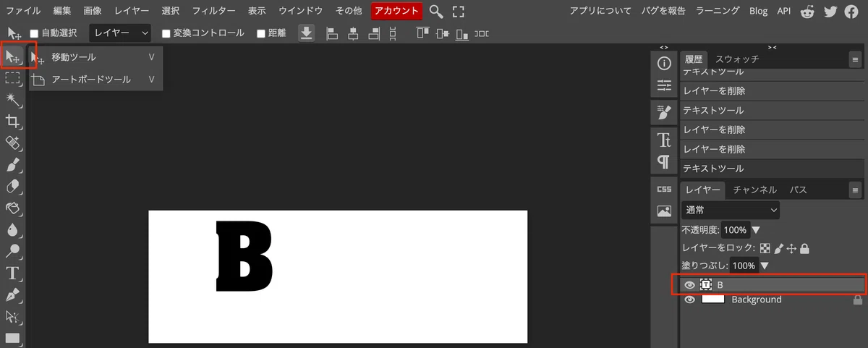Switch to the スウォッチ tab

click(x=737, y=59)
